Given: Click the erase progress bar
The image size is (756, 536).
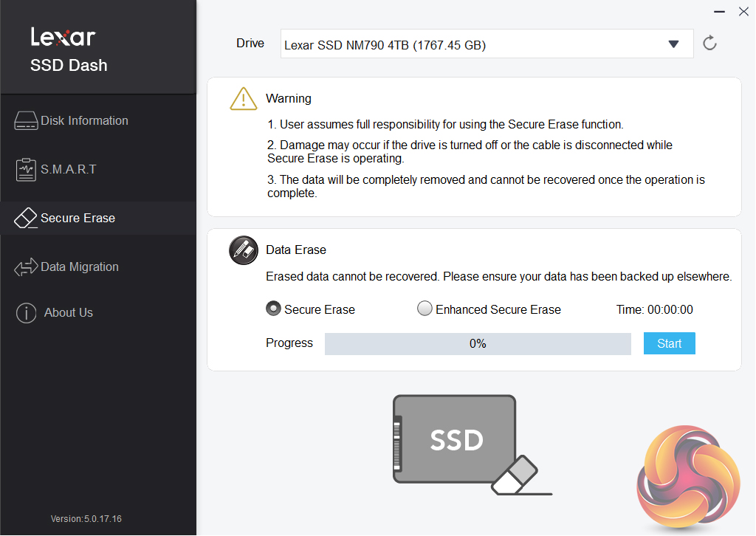Looking at the screenshot, I should point(478,343).
